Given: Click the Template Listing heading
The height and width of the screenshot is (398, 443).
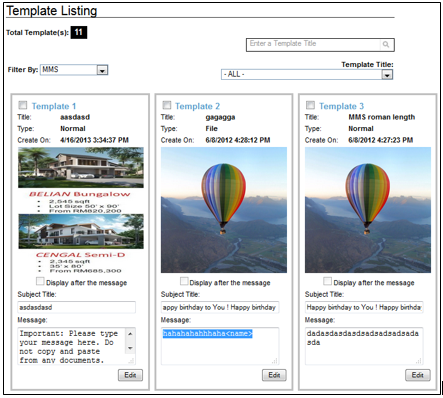Looking at the screenshot, I should [52, 11].
